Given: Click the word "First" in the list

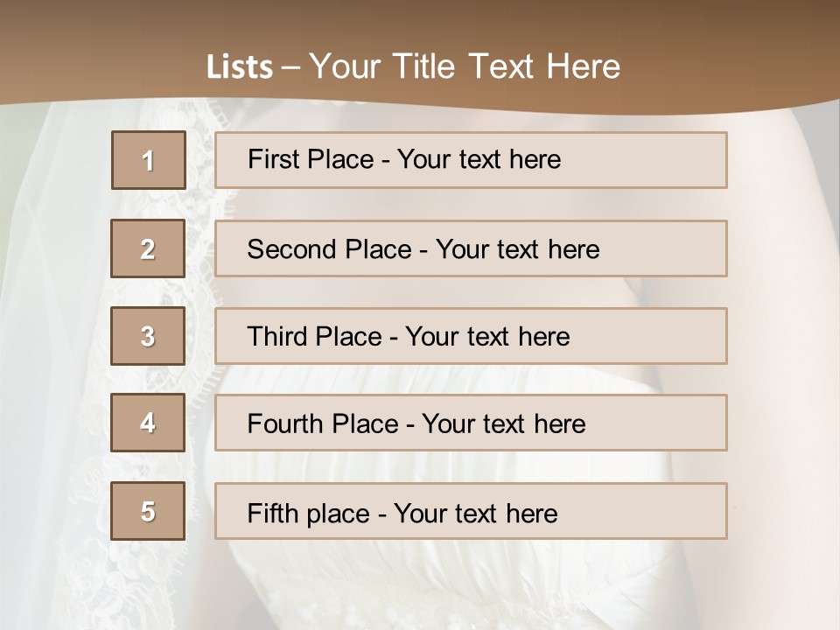Looking at the screenshot, I should (x=271, y=159).
